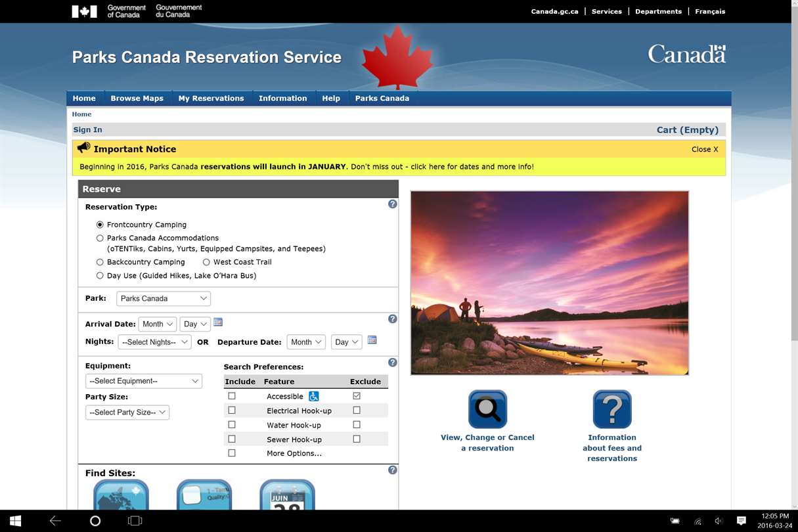The width and height of the screenshot is (798, 532).
Task: Click help icon beside Reservation Type
Action: [392, 204]
